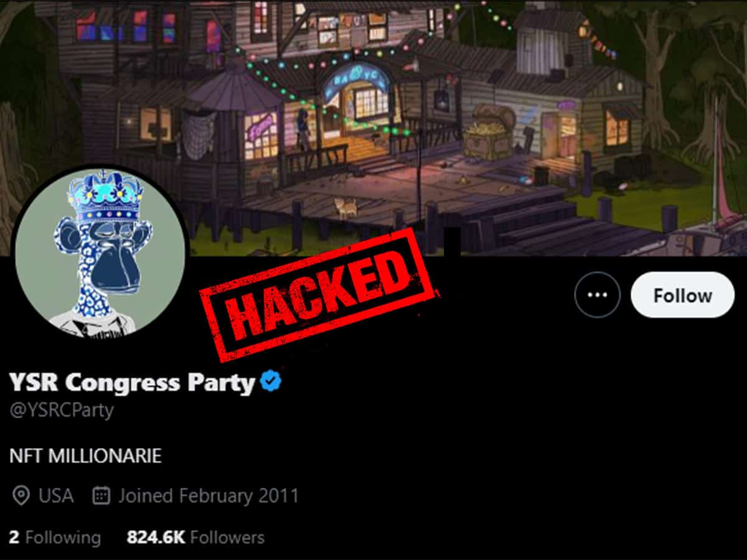Click the location pin icon
This screenshot has height=560, width=747.
pos(21,496)
